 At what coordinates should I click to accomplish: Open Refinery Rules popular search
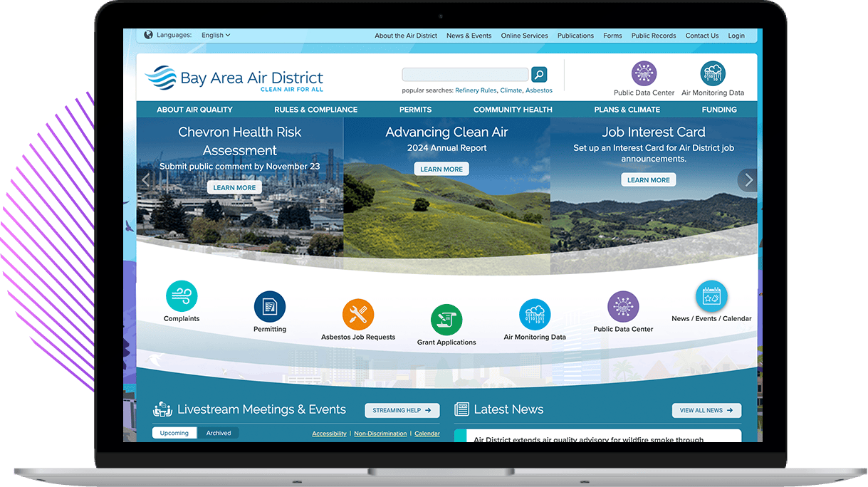click(x=476, y=90)
